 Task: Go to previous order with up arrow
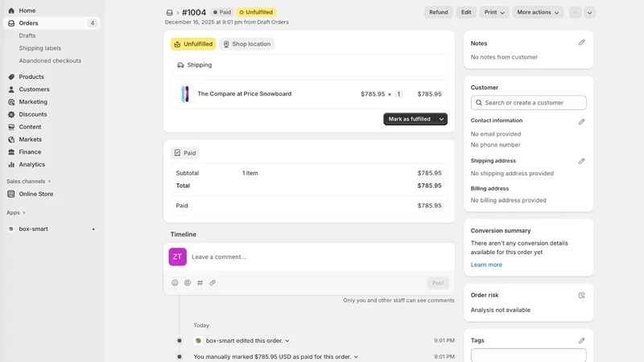pos(575,13)
